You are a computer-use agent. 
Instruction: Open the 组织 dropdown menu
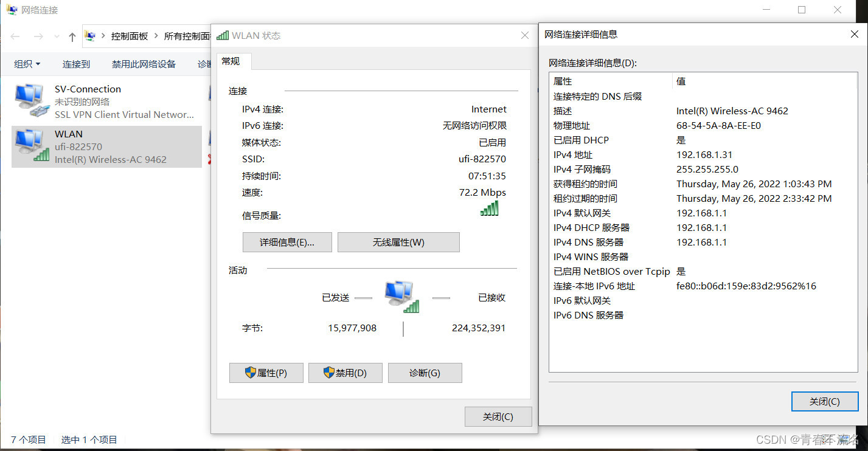26,63
